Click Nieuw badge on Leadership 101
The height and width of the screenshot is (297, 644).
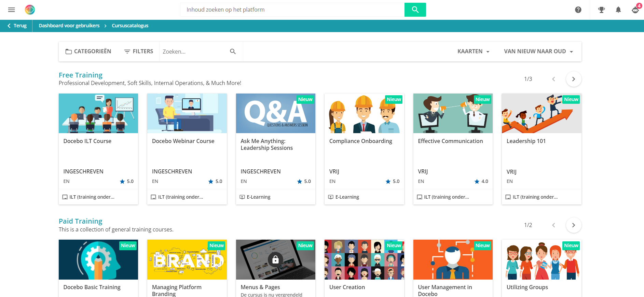coord(571,99)
